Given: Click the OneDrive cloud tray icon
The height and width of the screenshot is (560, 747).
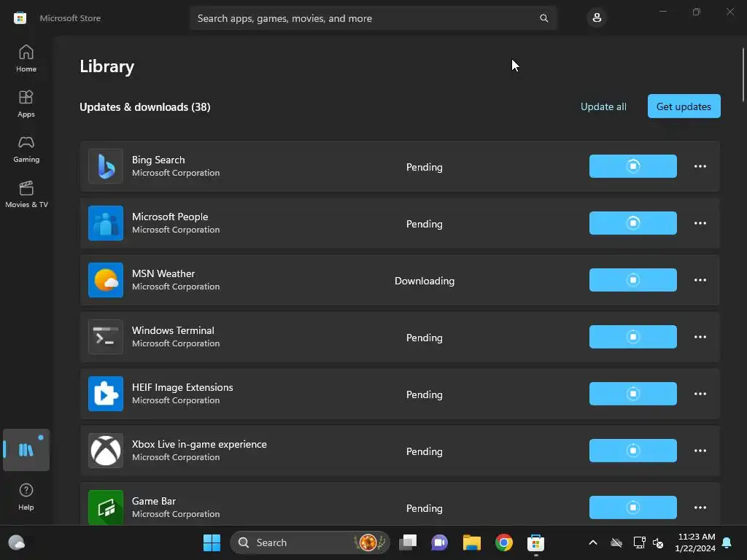Looking at the screenshot, I should pyautogui.click(x=616, y=542).
